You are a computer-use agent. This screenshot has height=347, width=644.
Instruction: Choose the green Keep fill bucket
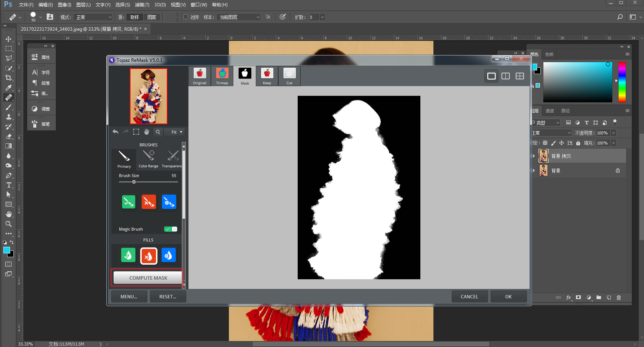click(128, 256)
